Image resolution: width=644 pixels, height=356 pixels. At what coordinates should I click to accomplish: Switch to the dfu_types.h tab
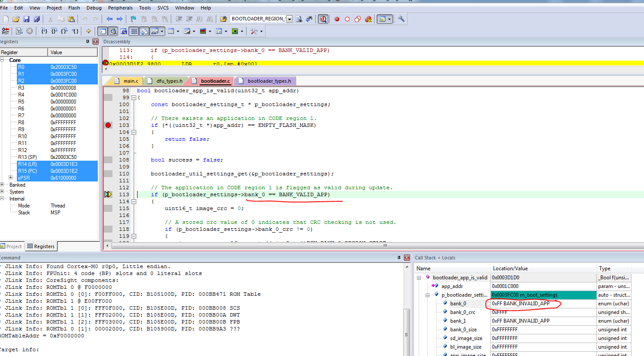[165, 81]
